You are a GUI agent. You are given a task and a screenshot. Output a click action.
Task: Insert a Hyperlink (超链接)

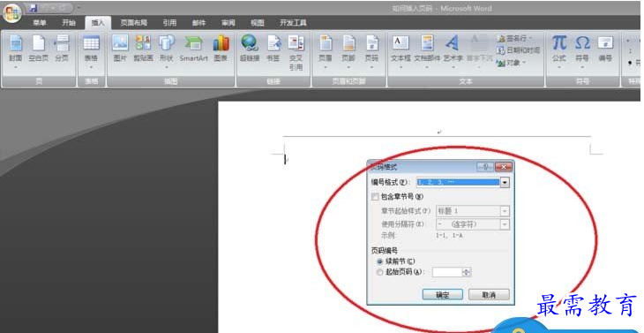[250, 49]
